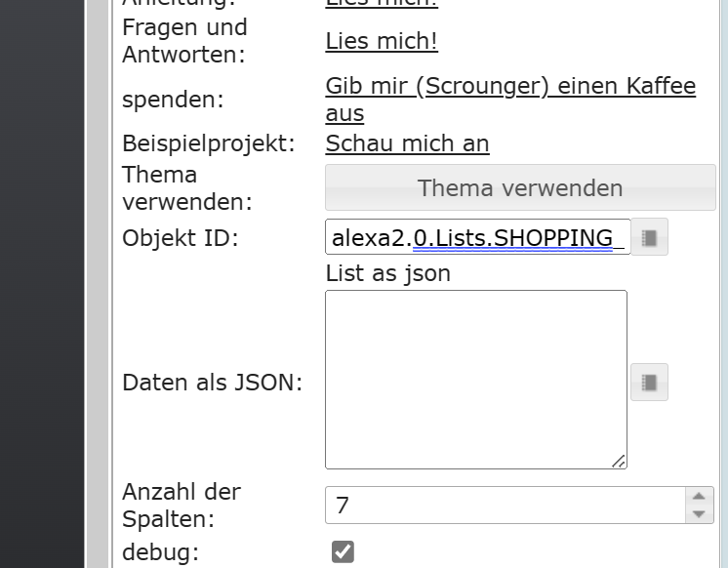
Task: Open object picker icon beside Daten als JSON
Action: [649, 383]
